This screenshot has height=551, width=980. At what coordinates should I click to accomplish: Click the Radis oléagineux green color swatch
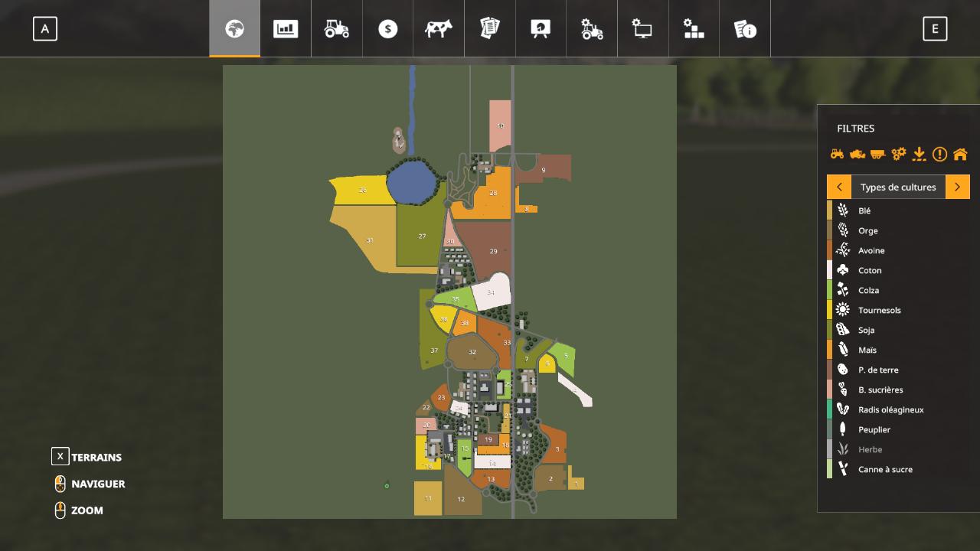tap(829, 409)
